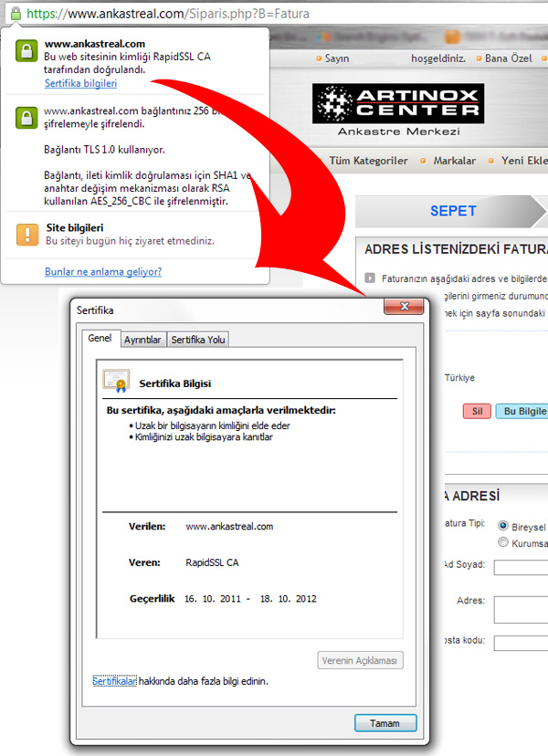Click the SEPET step banner

click(x=451, y=211)
